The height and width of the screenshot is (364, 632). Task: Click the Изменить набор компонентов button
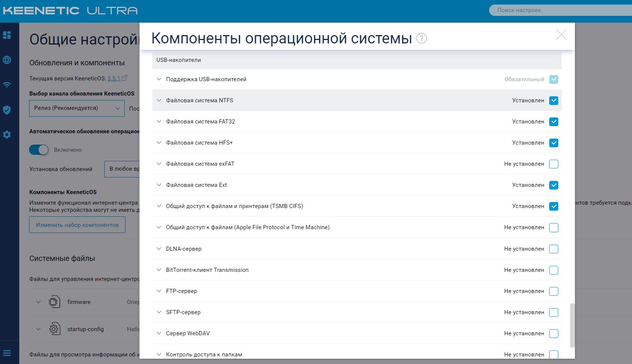[x=77, y=225]
